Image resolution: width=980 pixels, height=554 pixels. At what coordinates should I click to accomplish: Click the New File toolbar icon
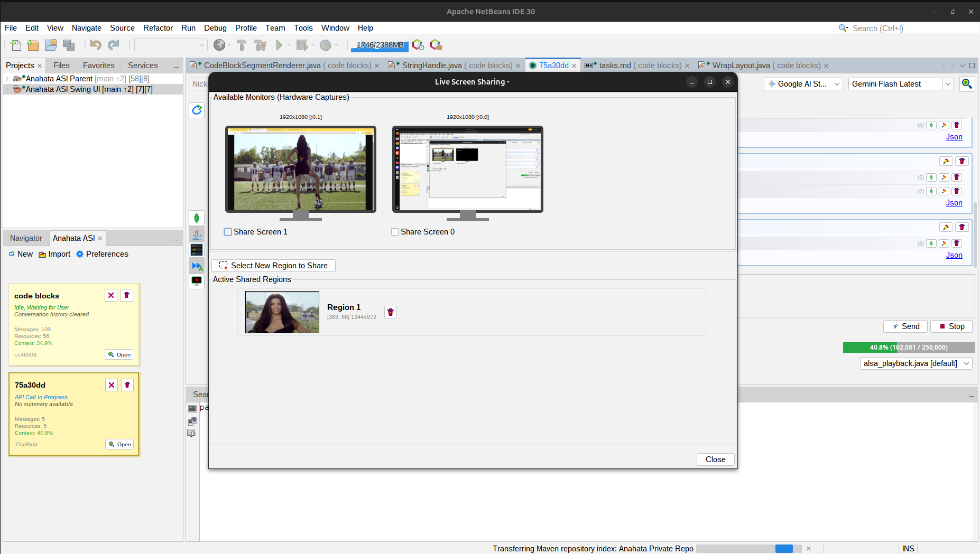pyautogui.click(x=16, y=45)
